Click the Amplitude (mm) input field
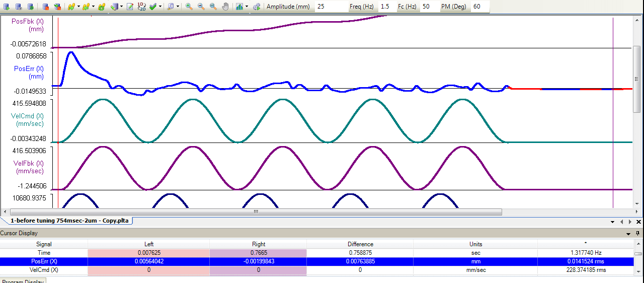The width and height of the screenshot is (644, 283). pos(331,7)
